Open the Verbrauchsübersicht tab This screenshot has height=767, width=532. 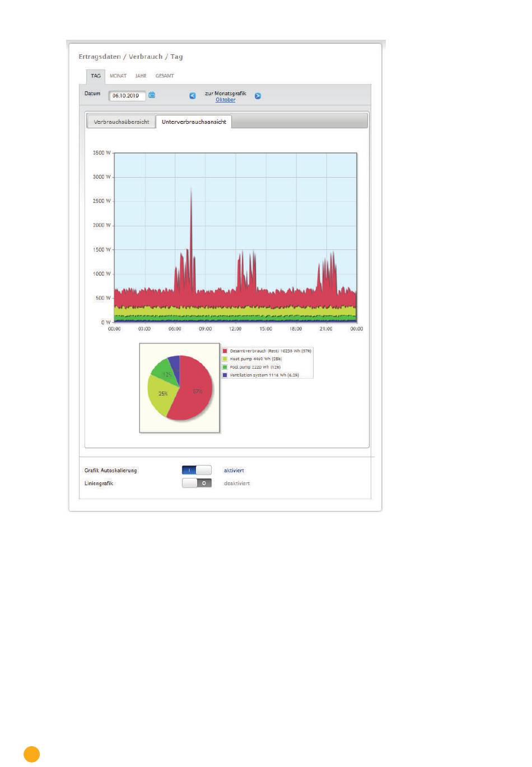pos(122,122)
